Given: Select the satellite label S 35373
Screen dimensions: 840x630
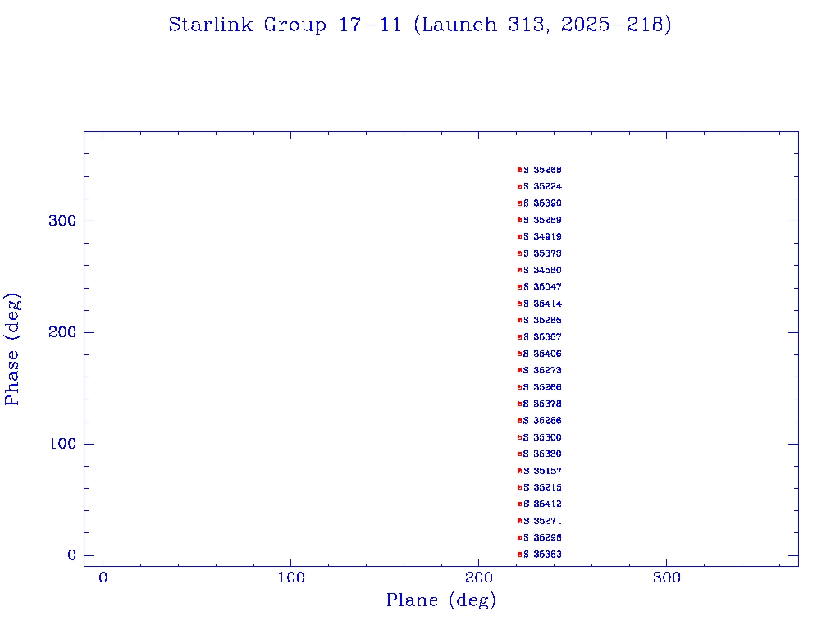Looking at the screenshot, I should (543, 253).
